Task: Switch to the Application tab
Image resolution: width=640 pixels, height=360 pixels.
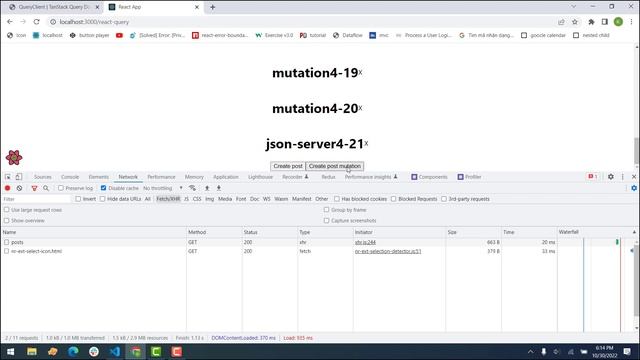Action: click(226, 177)
